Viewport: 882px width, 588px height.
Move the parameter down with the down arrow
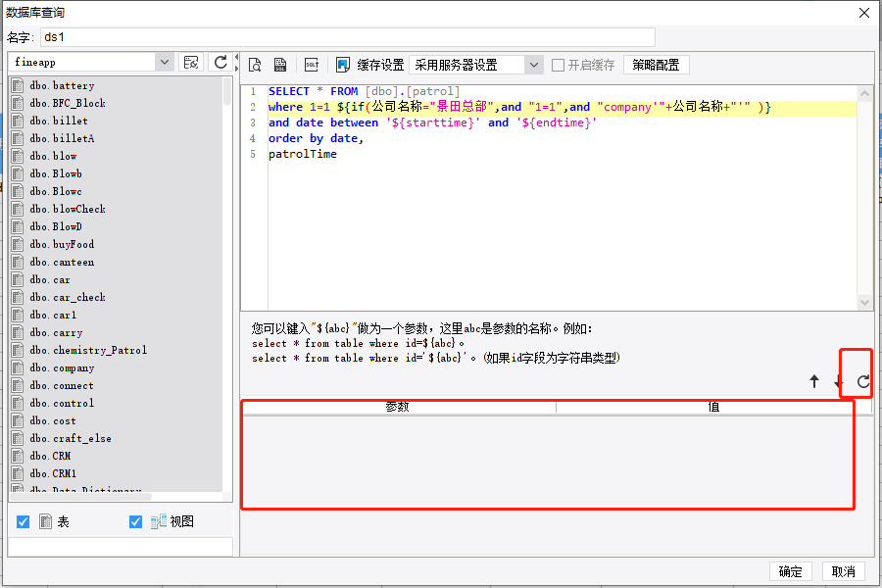tap(838, 381)
